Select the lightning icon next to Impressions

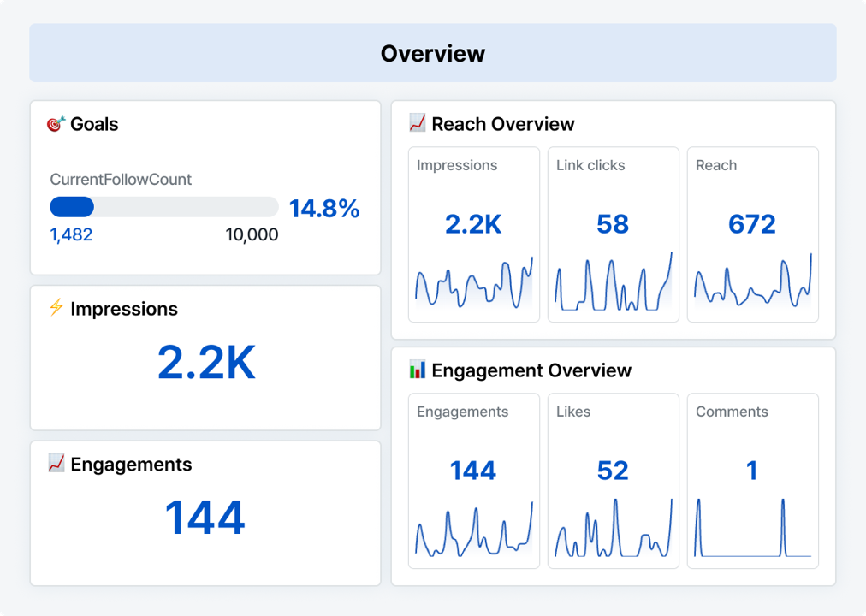tap(55, 309)
